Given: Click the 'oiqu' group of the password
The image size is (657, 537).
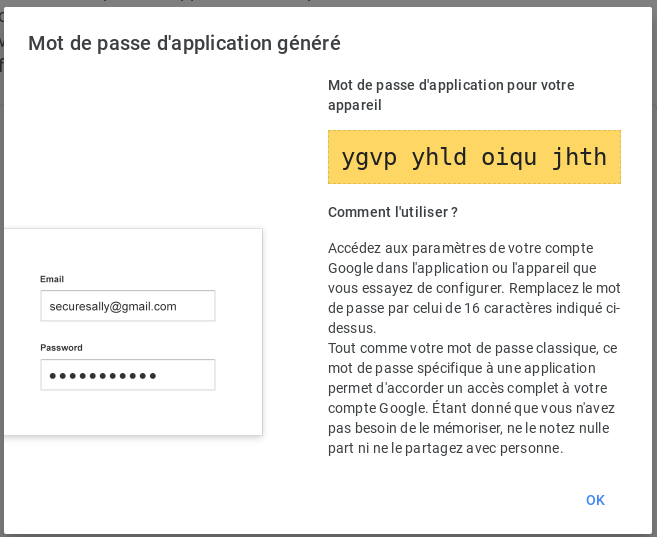Looking at the screenshot, I should 509,158.
